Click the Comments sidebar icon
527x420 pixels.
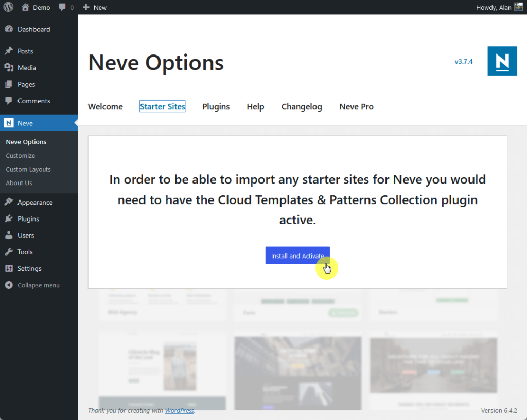pos(9,101)
